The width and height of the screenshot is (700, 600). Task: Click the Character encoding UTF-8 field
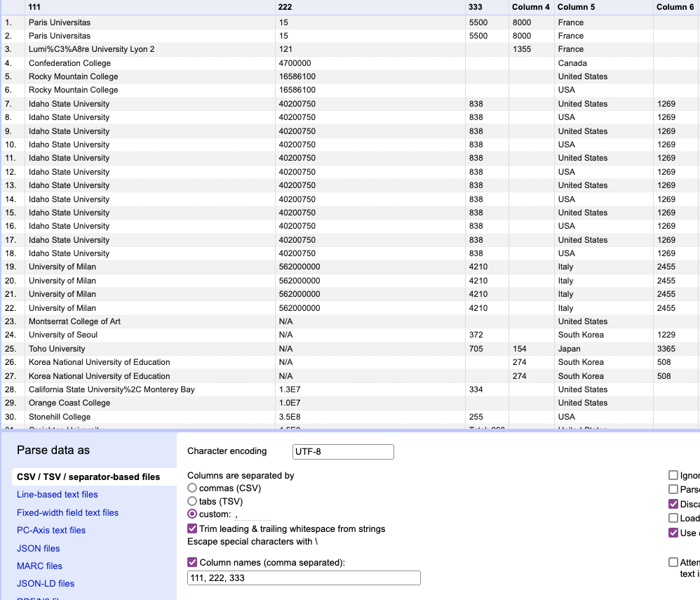coord(343,452)
